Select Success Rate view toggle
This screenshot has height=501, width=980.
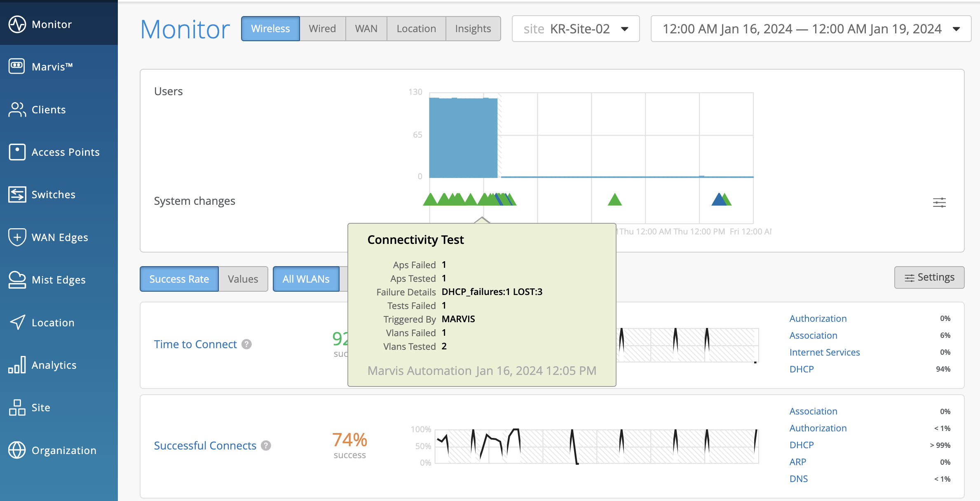[179, 279]
